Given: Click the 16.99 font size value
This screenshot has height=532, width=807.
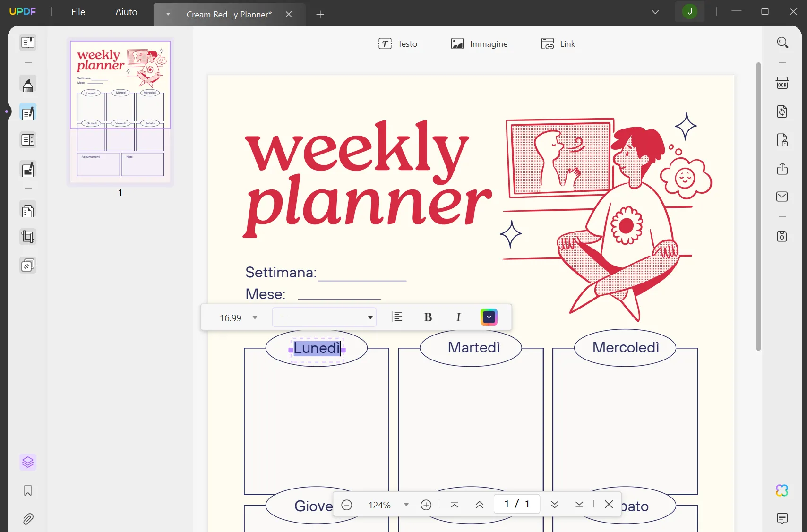Looking at the screenshot, I should coord(231,318).
